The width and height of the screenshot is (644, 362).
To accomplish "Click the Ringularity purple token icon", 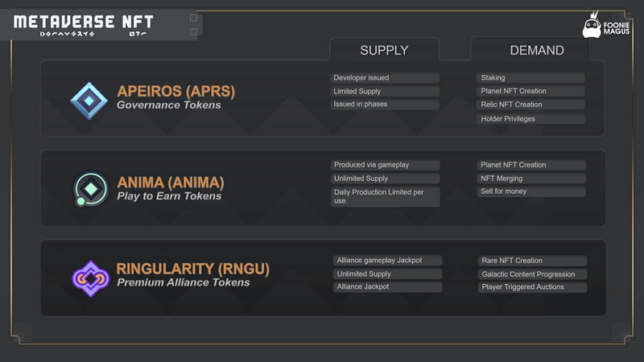I will tap(91, 278).
